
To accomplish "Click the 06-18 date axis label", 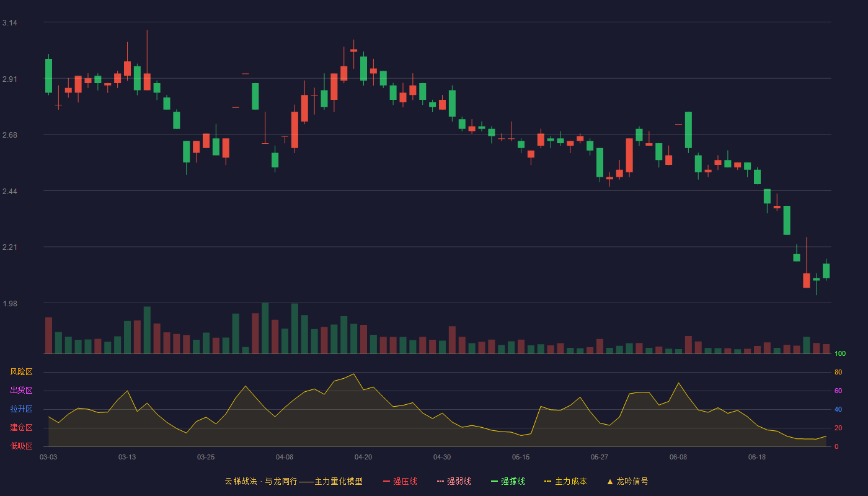I will point(757,457).
